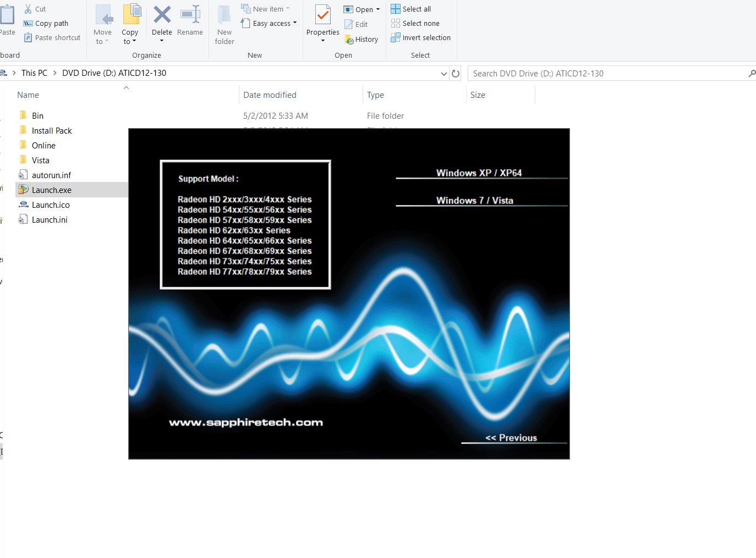Select the Install Pack folder
Viewport: 756px width, 558px height.
52,131
